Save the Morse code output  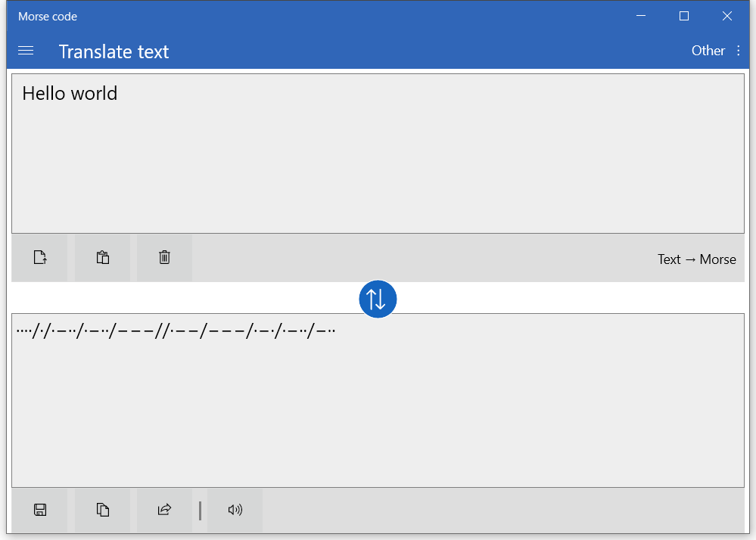40,511
